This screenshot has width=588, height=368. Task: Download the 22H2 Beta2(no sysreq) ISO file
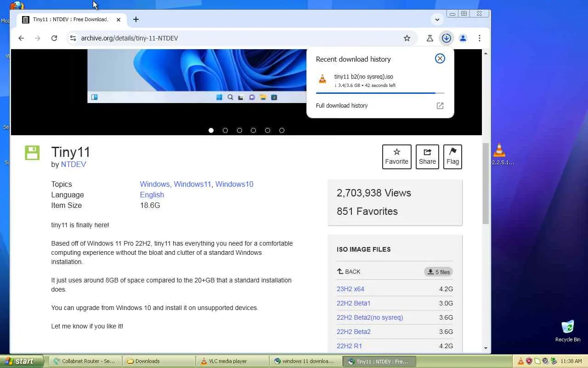coord(370,317)
